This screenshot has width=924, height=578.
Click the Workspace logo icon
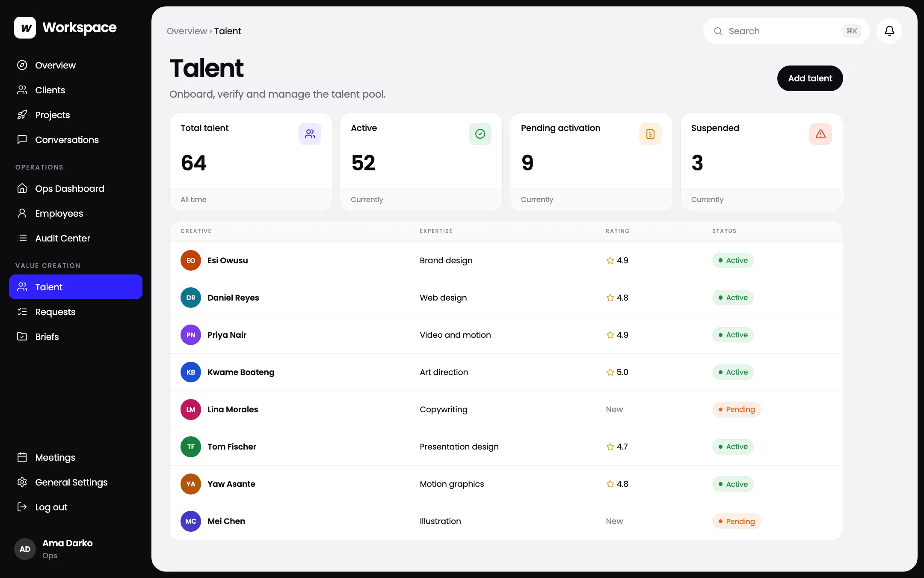[25, 28]
